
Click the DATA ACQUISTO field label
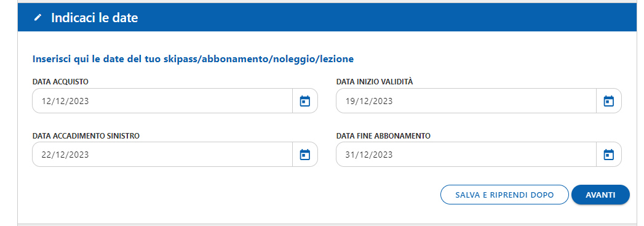(60, 81)
